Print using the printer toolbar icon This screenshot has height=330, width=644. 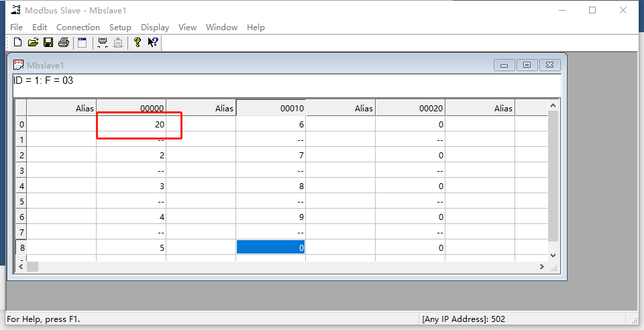pyautogui.click(x=63, y=42)
